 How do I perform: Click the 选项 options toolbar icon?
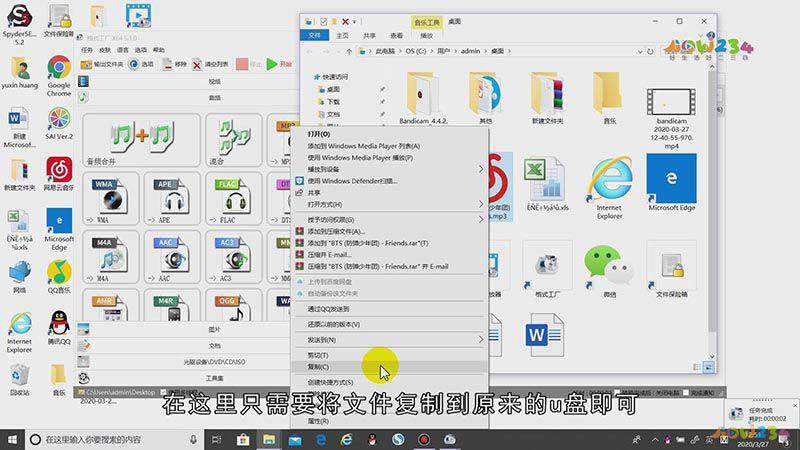pos(141,64)
